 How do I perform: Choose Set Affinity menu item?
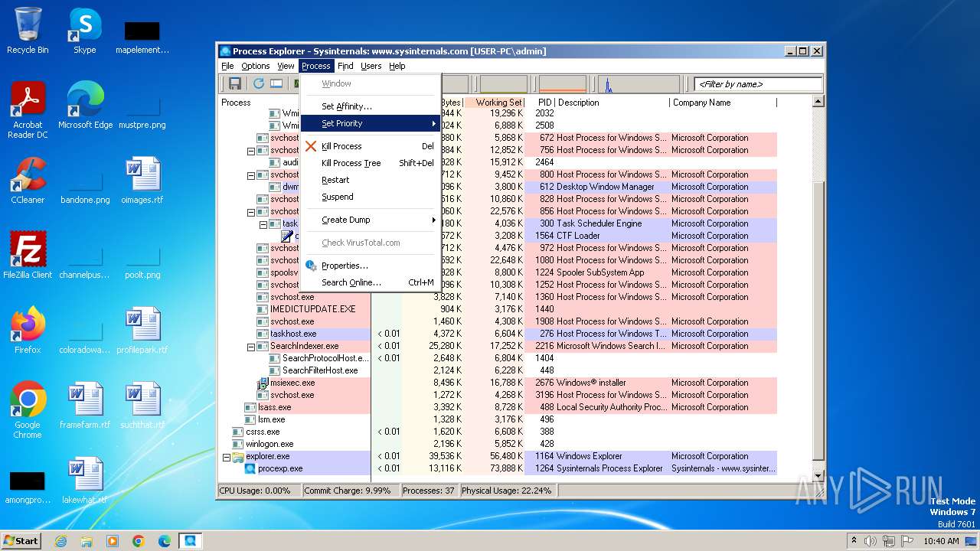tap(371, 106)
